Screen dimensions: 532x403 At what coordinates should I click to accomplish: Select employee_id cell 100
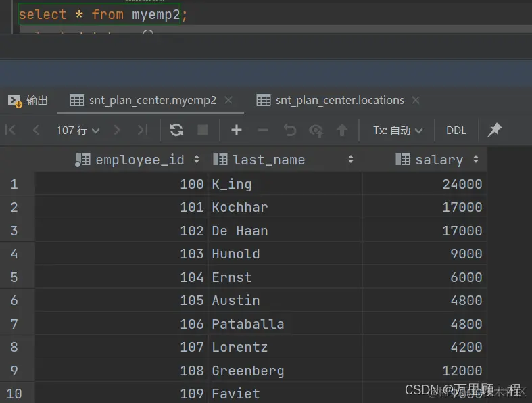(x=121, y=184)
